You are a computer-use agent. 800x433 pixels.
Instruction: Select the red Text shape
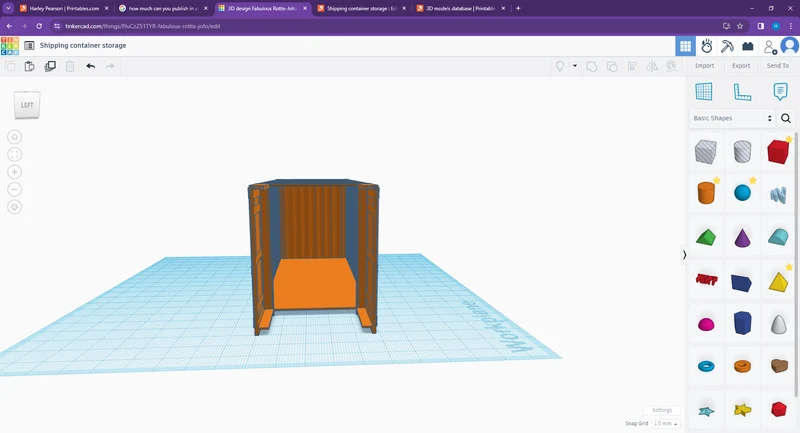click(x=706, y=279)
